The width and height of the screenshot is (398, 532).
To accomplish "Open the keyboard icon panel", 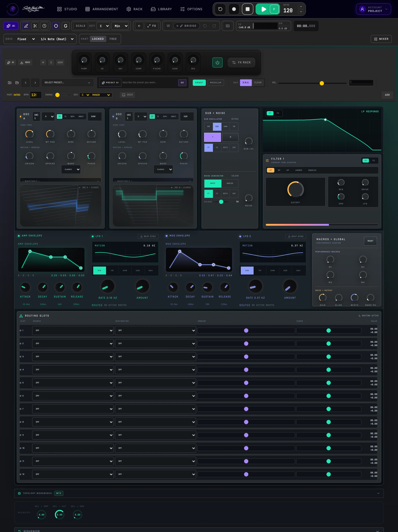I will [x=228, y=26].
